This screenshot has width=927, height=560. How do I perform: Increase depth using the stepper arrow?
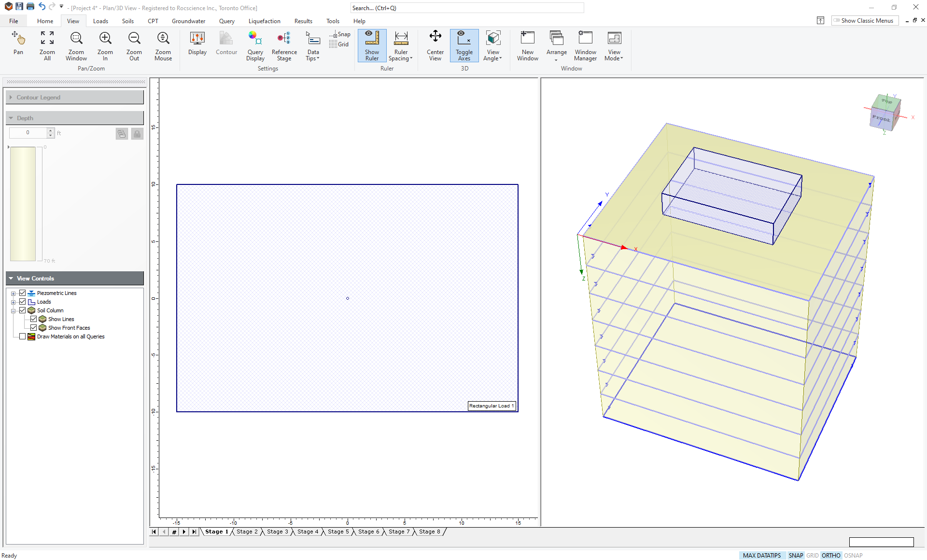pos(50,130)
